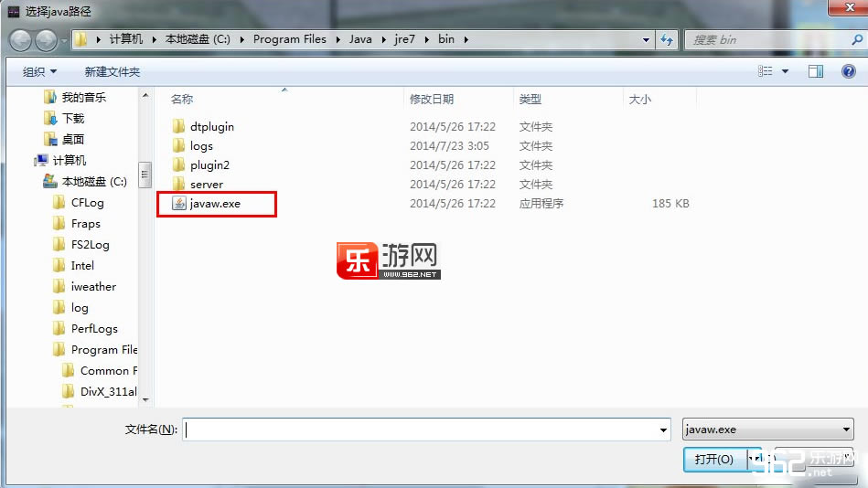Select the plugin2 folder in file list

[x=209, y=165]
